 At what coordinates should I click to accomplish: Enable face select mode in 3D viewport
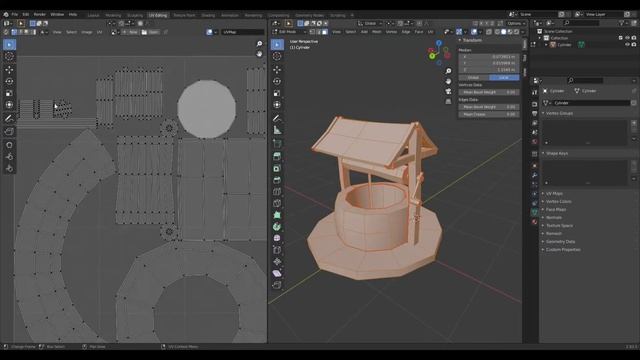(325, 31)
